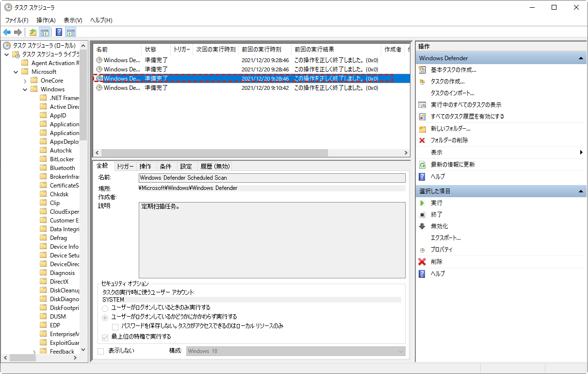This screenshot has height=374, width=588.
Task: Click the 名前 field Windows Defender Scheduled Scan
Action: point(272,178)
